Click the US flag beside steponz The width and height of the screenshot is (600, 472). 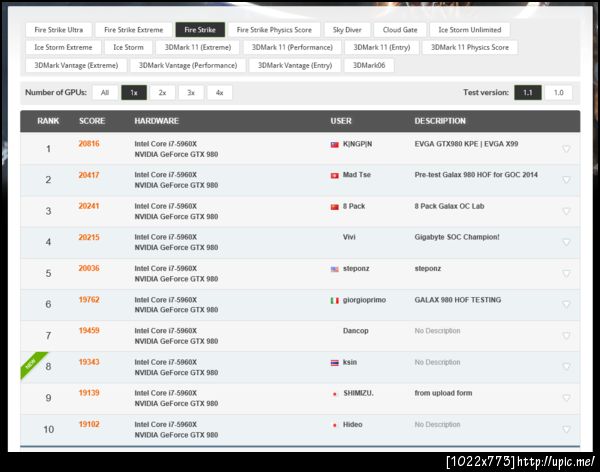pyautogui.click(x=335, y=269)
